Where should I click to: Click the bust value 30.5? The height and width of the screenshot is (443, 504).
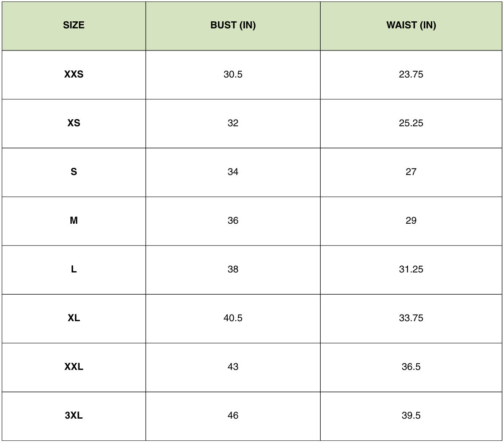click(x=233, y=74)
